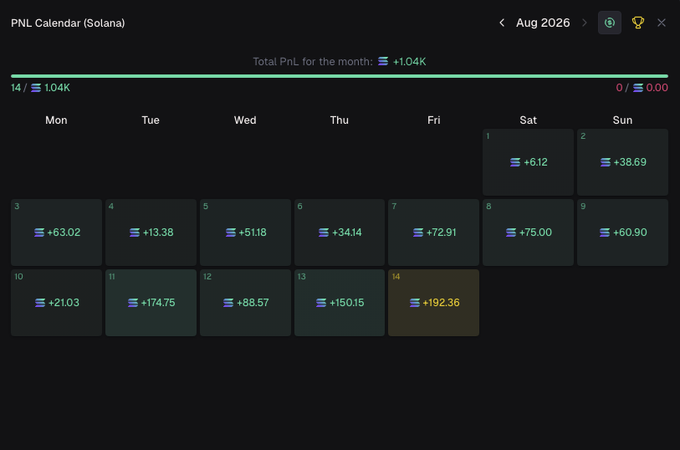Image resolution: width=680 pixels, height=450 pixels.
Task: Click the Solana icon beside the monthly total
Action: point(383,61)
